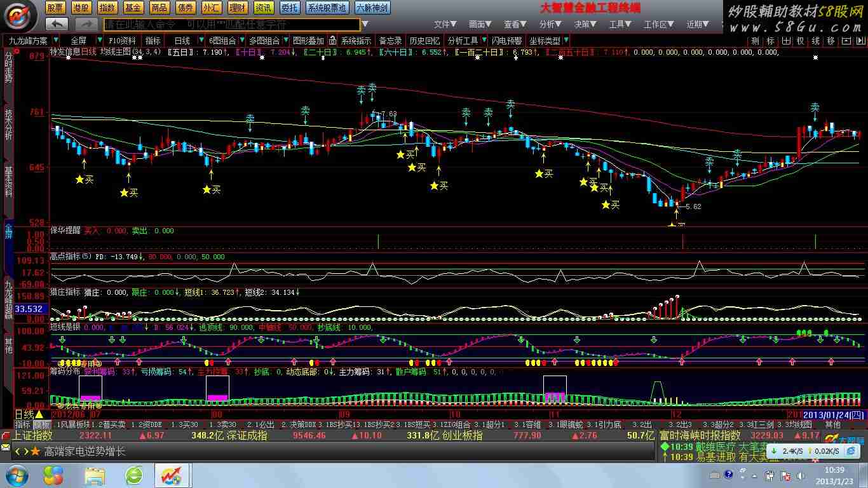Expand the 多图组合 dropdown
Screen dimensions: 868x488
point(286,41)
